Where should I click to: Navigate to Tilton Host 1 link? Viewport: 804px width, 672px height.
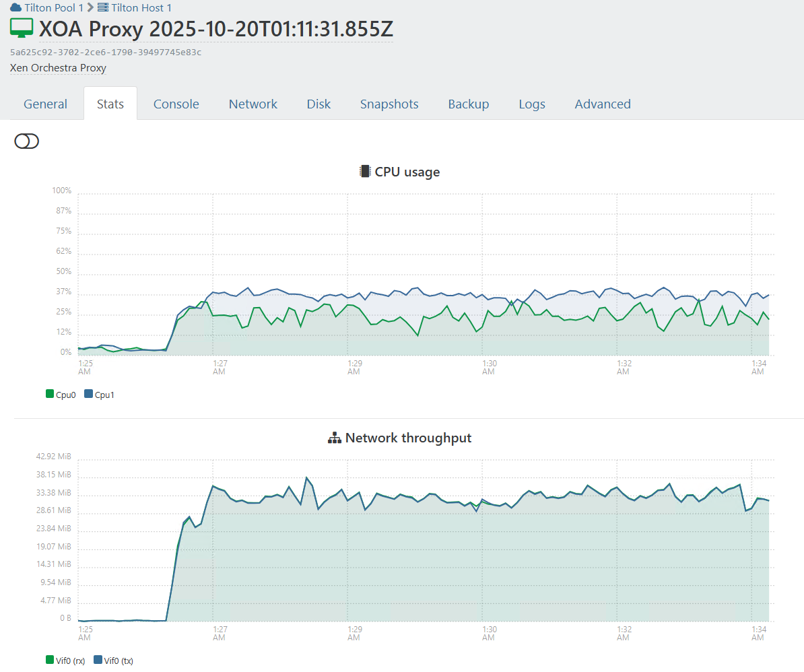pyautogui.click(x=141, y=8)
